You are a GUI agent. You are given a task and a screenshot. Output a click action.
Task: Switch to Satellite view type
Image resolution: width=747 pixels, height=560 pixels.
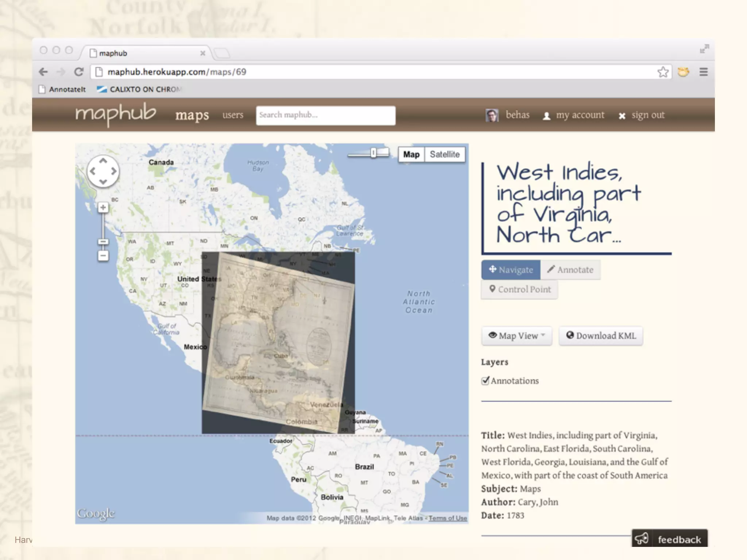445,154
